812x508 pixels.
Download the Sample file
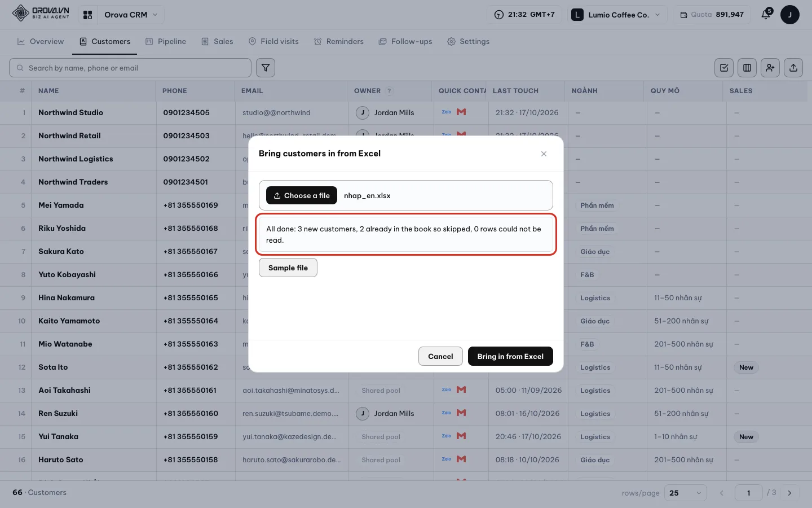tap(288, 268)
